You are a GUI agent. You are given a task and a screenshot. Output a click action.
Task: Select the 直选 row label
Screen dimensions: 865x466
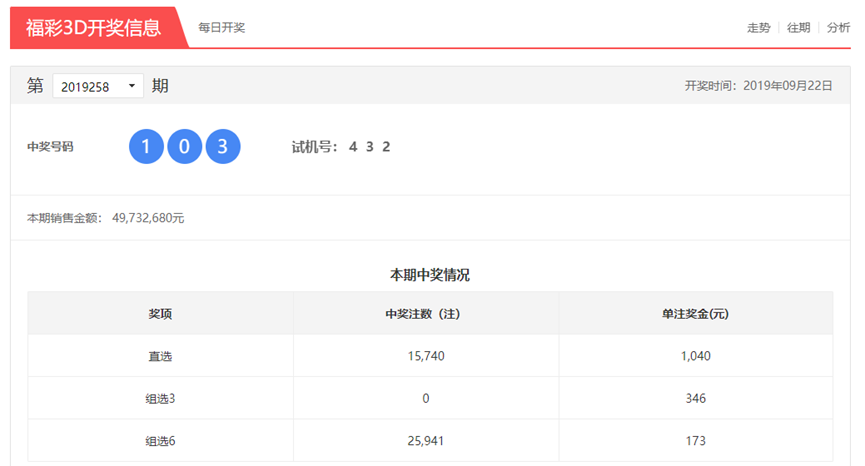click(x=160, y=356)
